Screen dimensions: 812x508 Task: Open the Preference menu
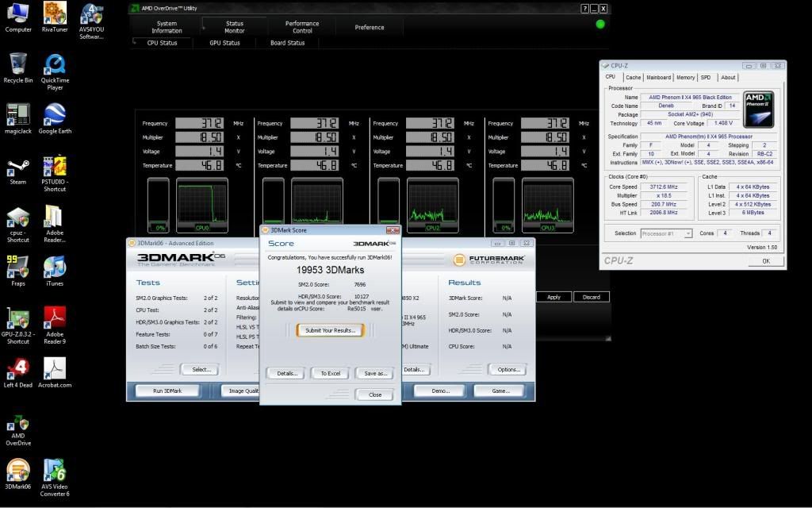(370, 27)
